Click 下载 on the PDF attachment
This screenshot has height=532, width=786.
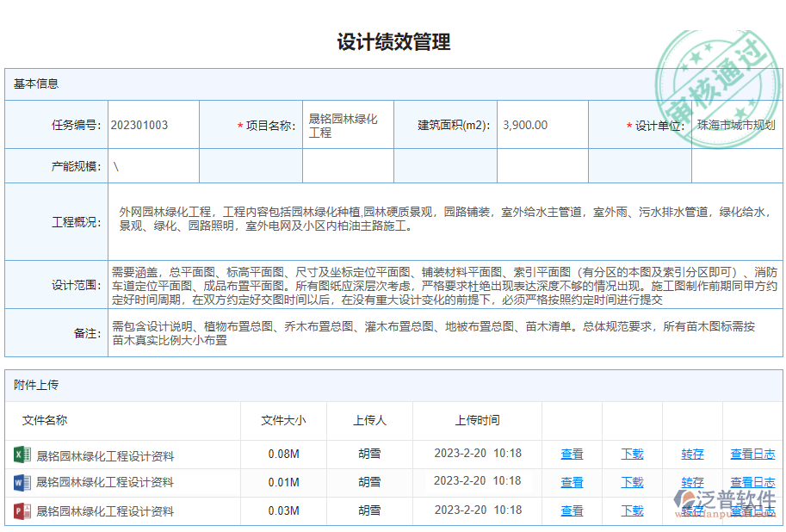(631, 510)
